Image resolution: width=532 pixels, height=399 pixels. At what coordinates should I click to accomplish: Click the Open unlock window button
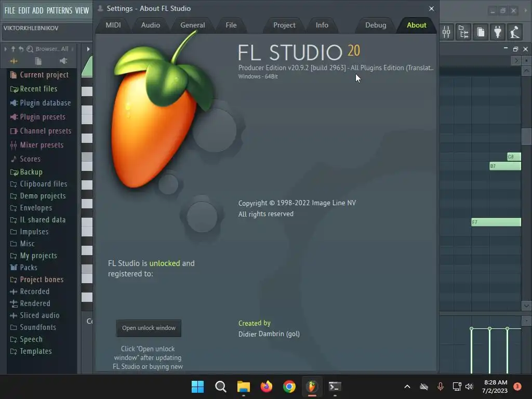coord(149,328)
